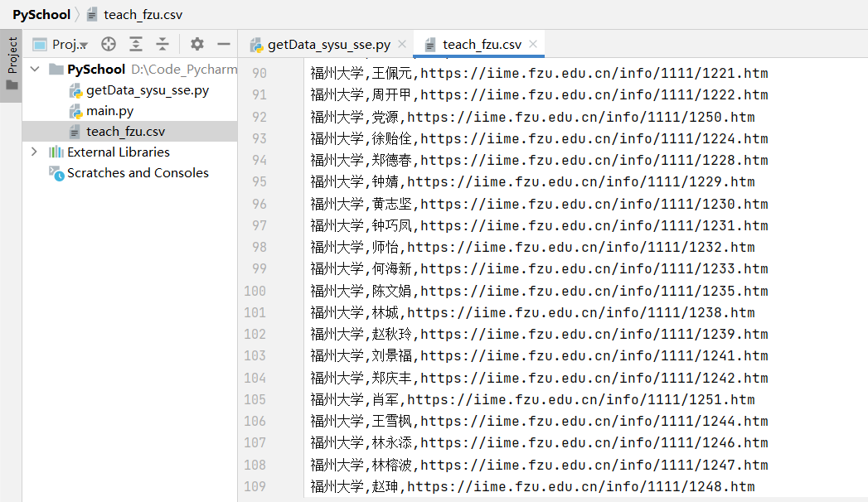Switch to the teach_fzu.csv editor tab
The width and height of the screenshot is (868, 502).
pyautogui.click(x=482, y=44)
